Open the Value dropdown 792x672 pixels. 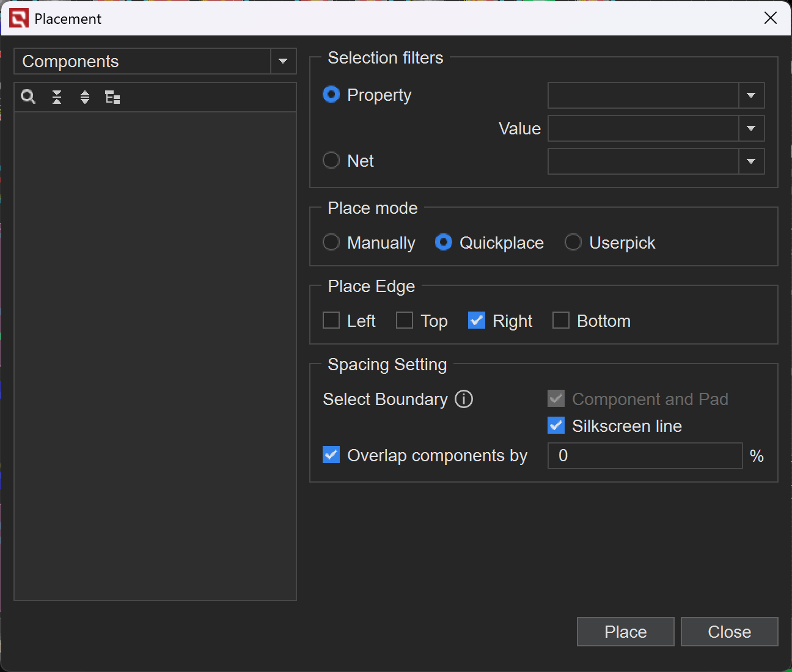(751, 128)
